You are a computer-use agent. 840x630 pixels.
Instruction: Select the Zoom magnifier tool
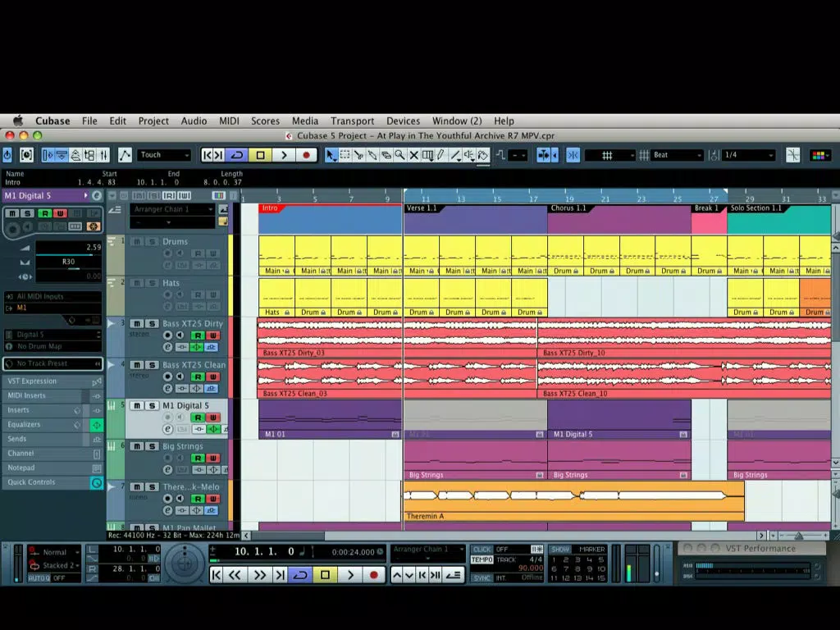399,155
